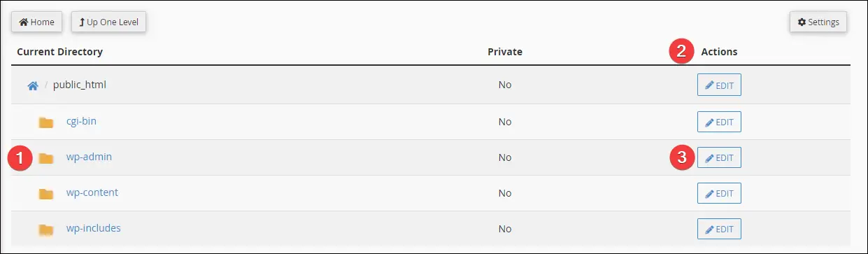The image size is (868, 254).
Task: Navigate Up One Level
Action: [x=108, y=22]
